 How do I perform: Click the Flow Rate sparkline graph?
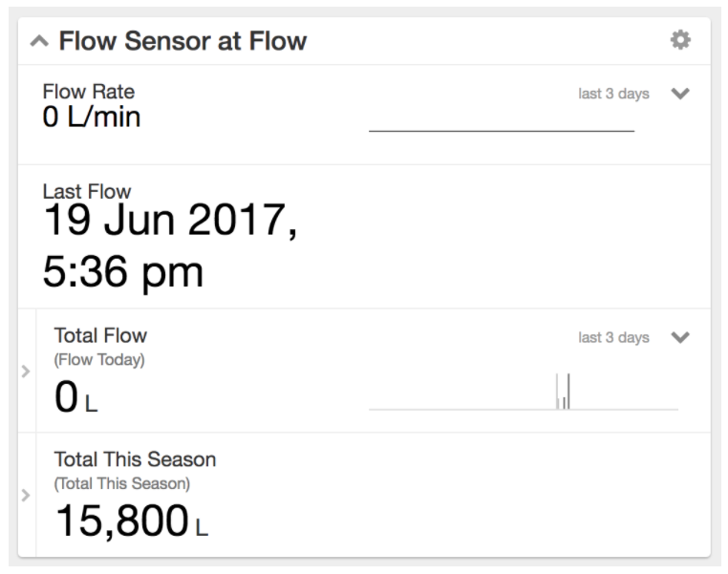pyautogui.click(x=501, y=130)
